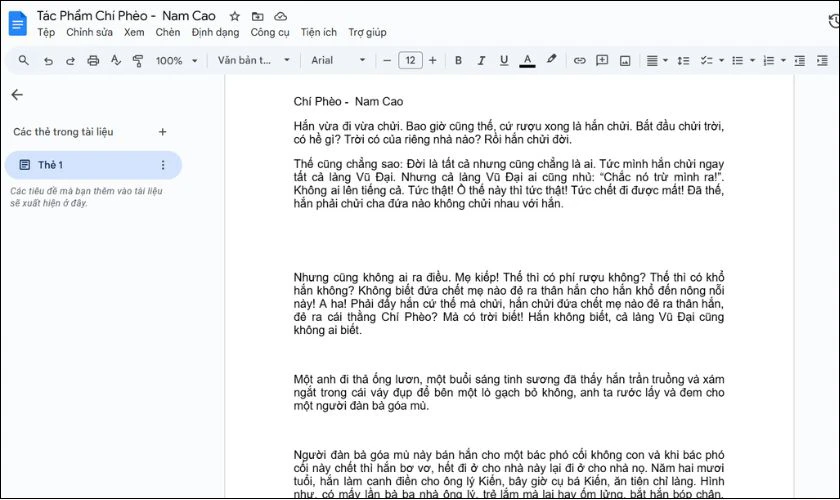Open the highlight color picker
Viewport: 840px width, 500px height.
pyautogui.click(x=551, y=59)
